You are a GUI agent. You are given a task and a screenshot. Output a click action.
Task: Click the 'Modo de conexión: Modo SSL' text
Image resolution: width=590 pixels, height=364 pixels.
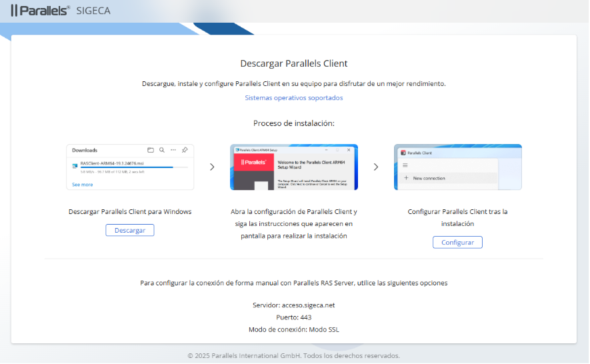(x=294, y=329)
